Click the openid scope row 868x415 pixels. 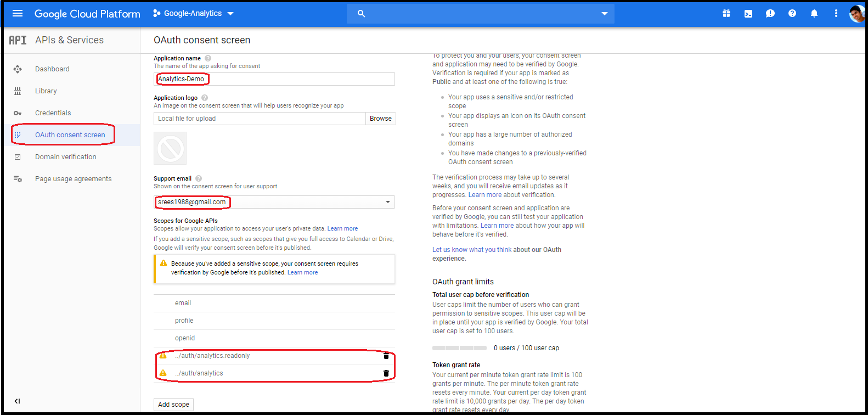click(x=274, y=338)
